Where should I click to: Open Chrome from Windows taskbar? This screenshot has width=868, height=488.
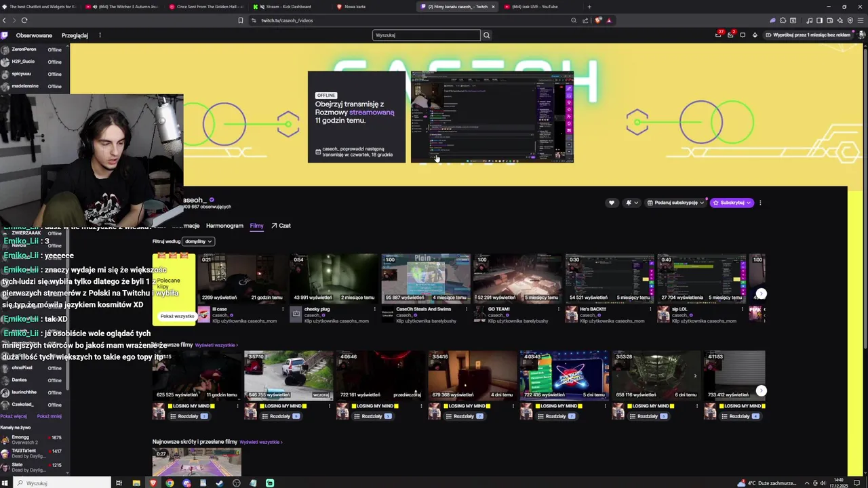coord(170,483)
